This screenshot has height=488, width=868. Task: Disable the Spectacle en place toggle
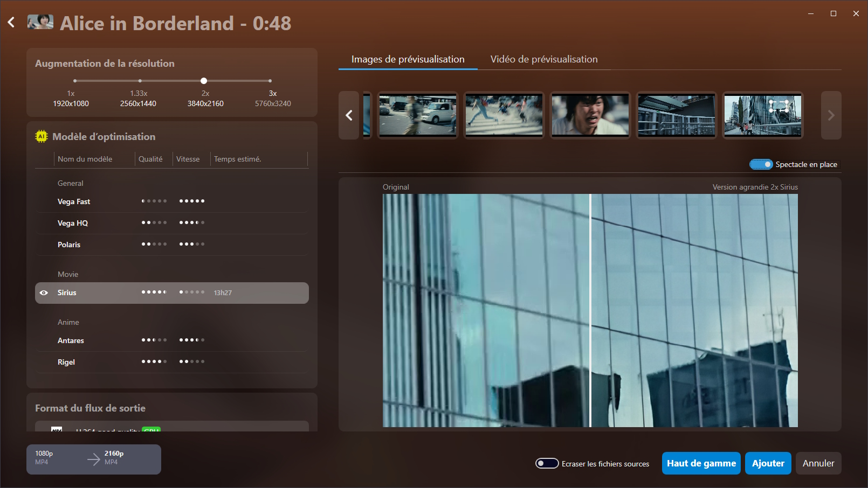tap(761, 164)
